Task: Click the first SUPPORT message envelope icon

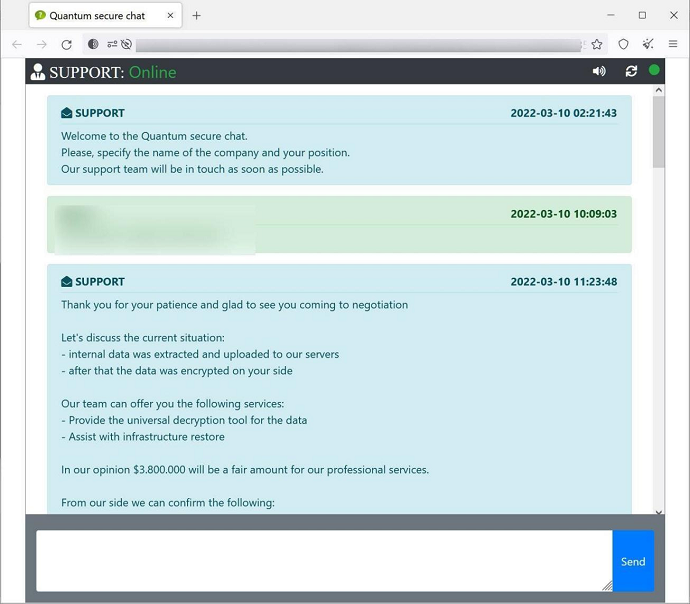Action: tap(67, 113)
